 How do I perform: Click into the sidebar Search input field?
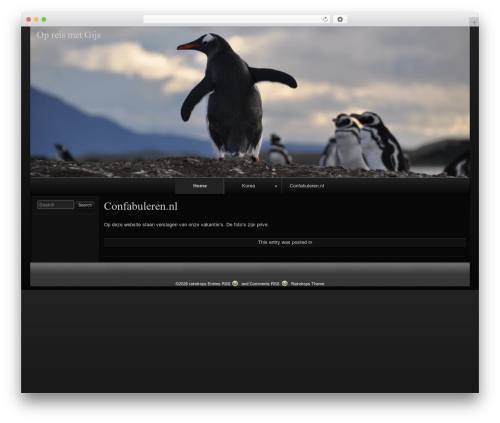[55, 205]
